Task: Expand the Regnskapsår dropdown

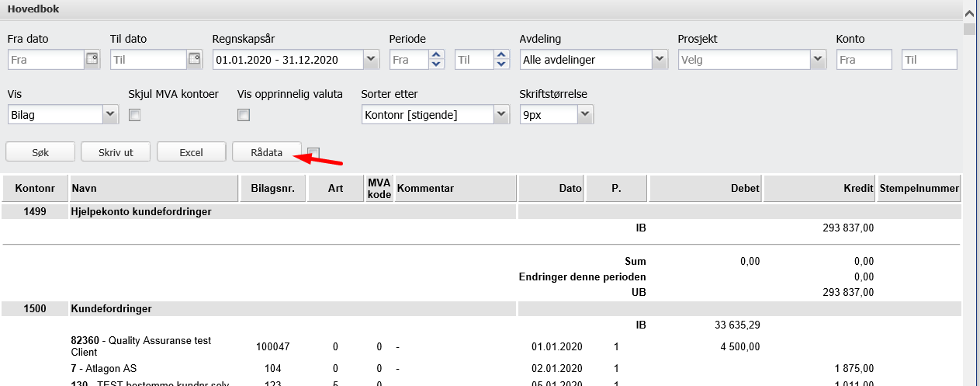Action: click(370, 60)
